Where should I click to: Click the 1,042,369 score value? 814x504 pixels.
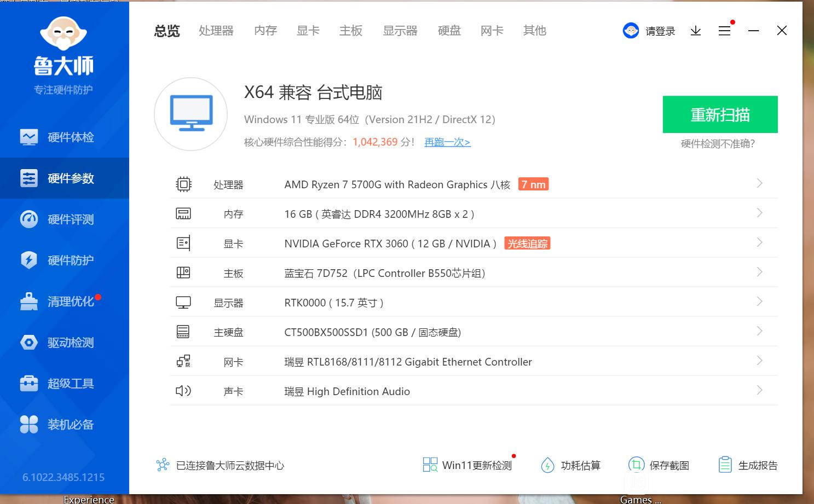(375, 142)
